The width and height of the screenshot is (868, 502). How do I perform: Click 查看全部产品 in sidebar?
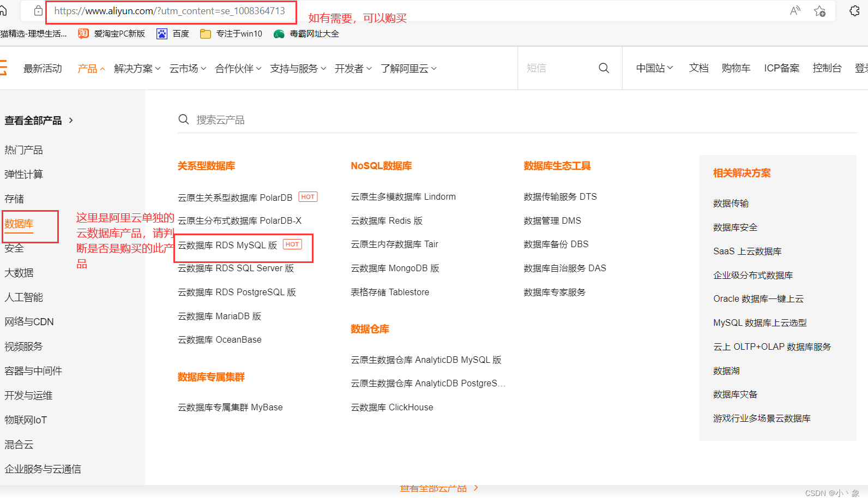(x=39, y=121)
